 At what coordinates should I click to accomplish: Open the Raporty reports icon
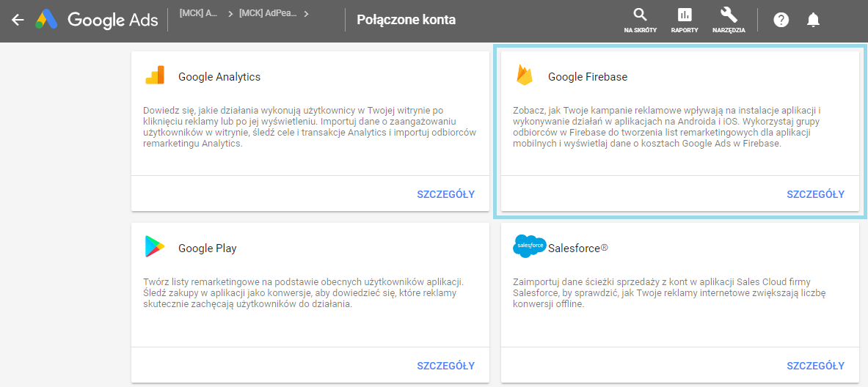[x=685, y=21]
